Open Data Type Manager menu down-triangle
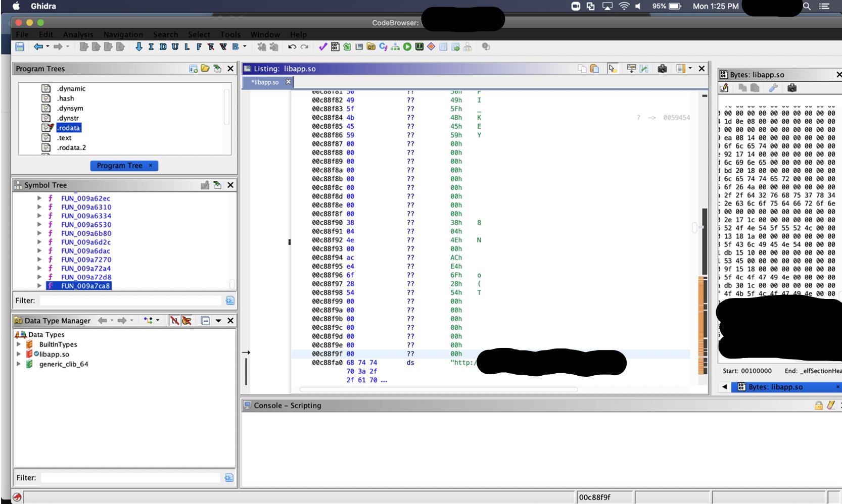The width and height of the screenshot is (842, 504). [218, 321]
